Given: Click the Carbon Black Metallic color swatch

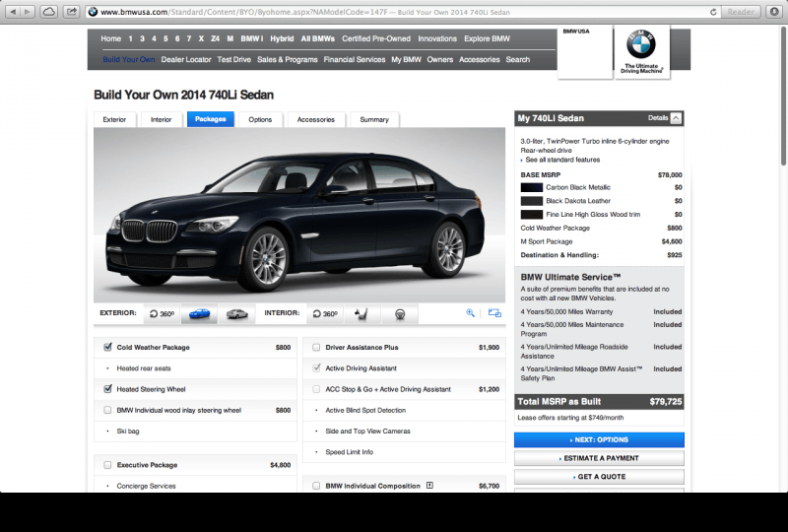Looking at the screenshot, I should click(x=531, y=187).
